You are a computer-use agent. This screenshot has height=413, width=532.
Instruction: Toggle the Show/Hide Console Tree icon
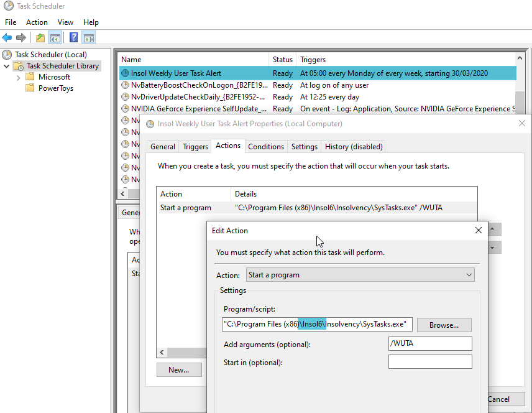pos(55,37)
